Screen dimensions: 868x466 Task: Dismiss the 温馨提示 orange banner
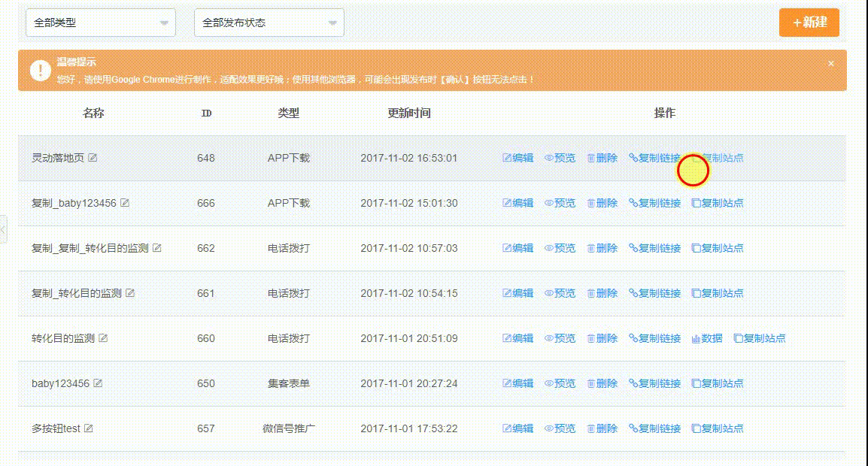tap(830, 64)
